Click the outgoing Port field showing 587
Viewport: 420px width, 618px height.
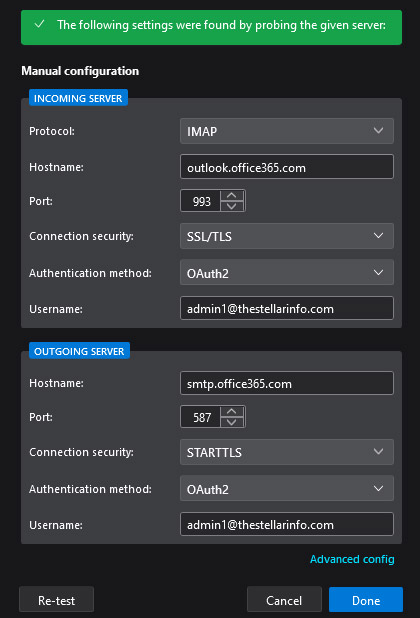(x=201, y=417)
